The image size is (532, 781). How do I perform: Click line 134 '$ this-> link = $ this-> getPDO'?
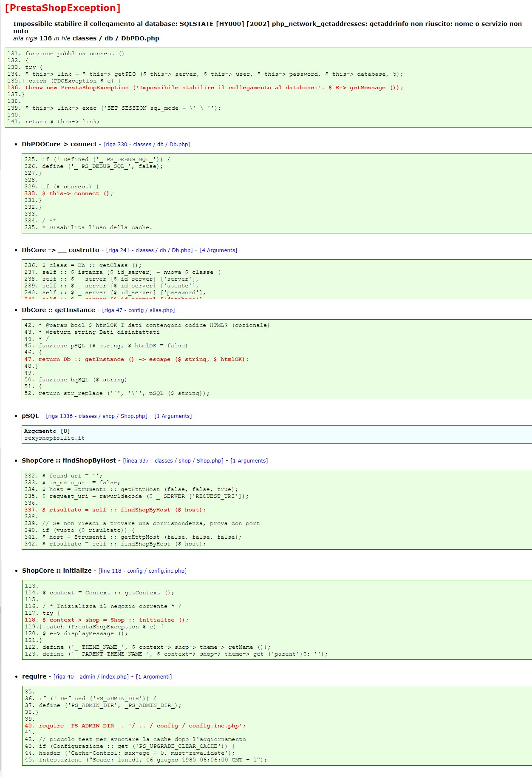(x=205, y=74)
